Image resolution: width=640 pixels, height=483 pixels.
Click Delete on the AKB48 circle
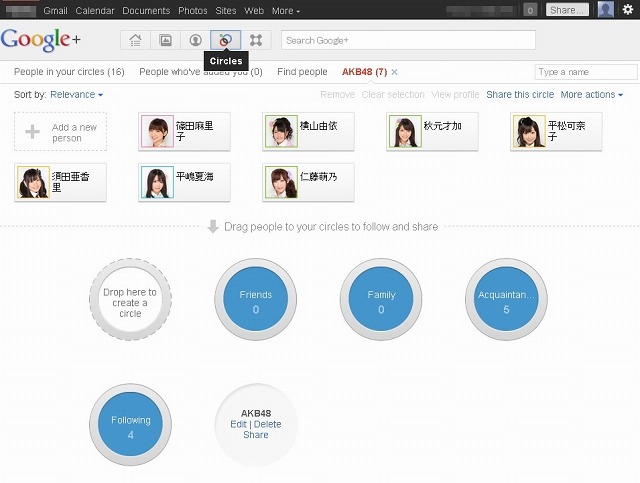(x=267, y=424)
